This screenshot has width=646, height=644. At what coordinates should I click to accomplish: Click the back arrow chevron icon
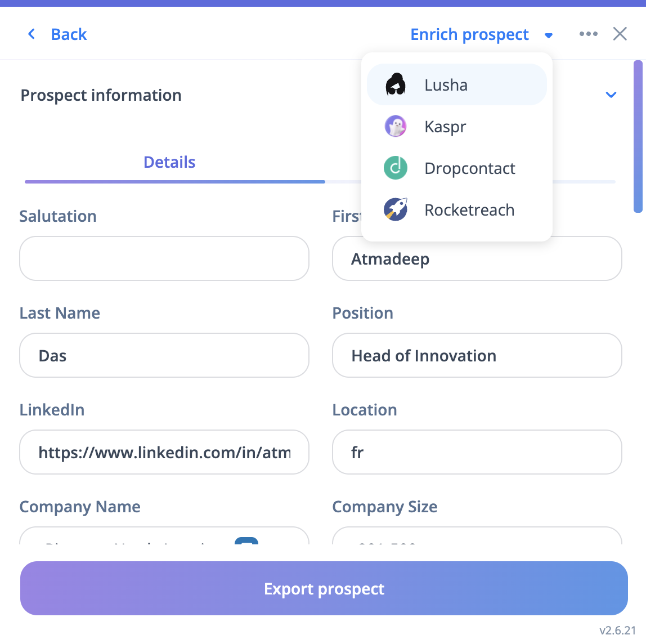(x=32, y=34)
